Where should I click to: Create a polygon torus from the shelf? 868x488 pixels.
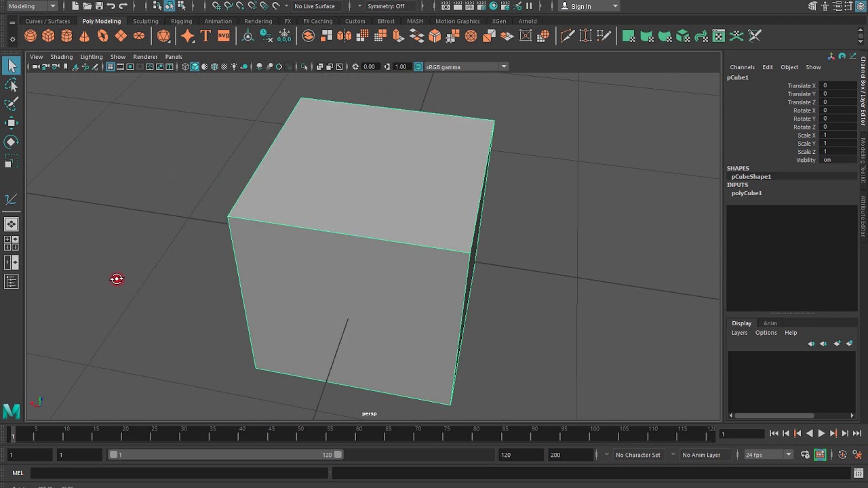pyautogui.click(x=102, y=36)
